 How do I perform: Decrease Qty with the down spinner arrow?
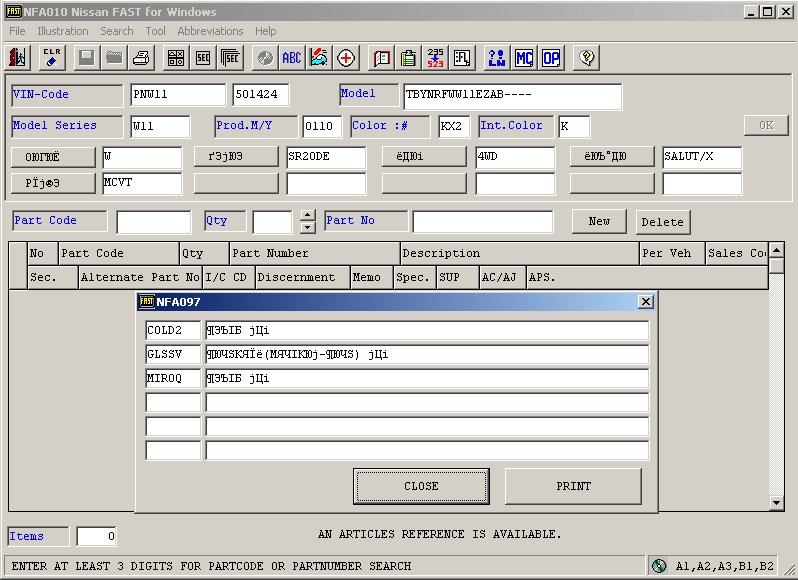307,227
